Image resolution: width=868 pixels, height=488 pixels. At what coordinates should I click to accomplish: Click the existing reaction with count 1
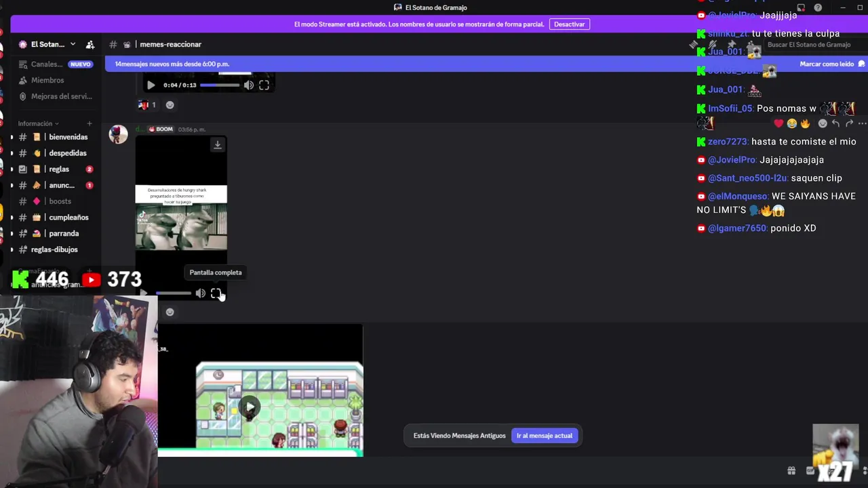tap(148, 105)
